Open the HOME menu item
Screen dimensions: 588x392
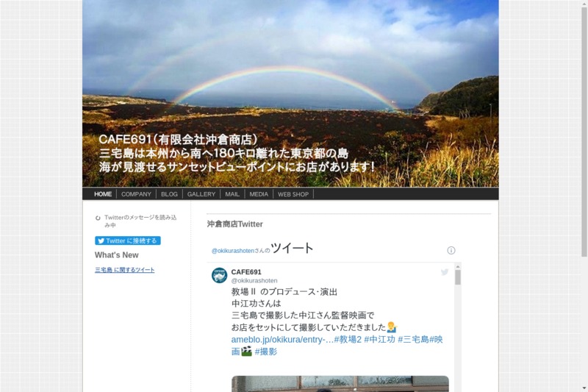pos(103,194)
